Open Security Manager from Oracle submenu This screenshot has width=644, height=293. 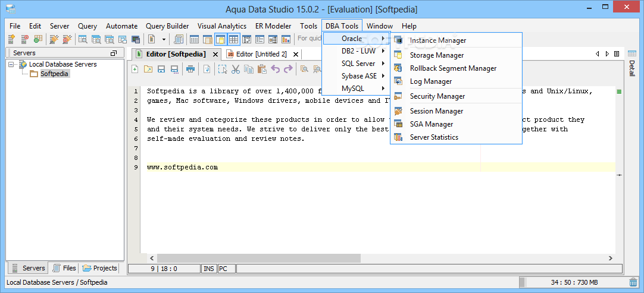pos(457,96)
